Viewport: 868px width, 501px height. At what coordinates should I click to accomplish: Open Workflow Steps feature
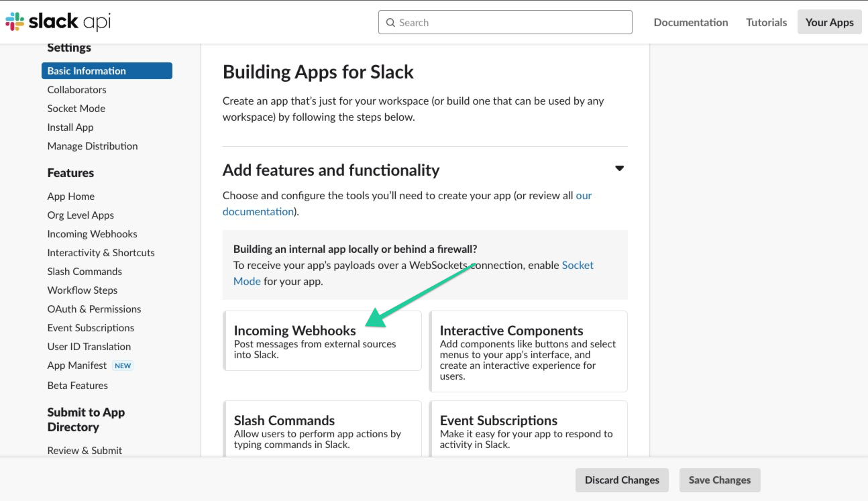pyautogui.click(x=82, y=290)
